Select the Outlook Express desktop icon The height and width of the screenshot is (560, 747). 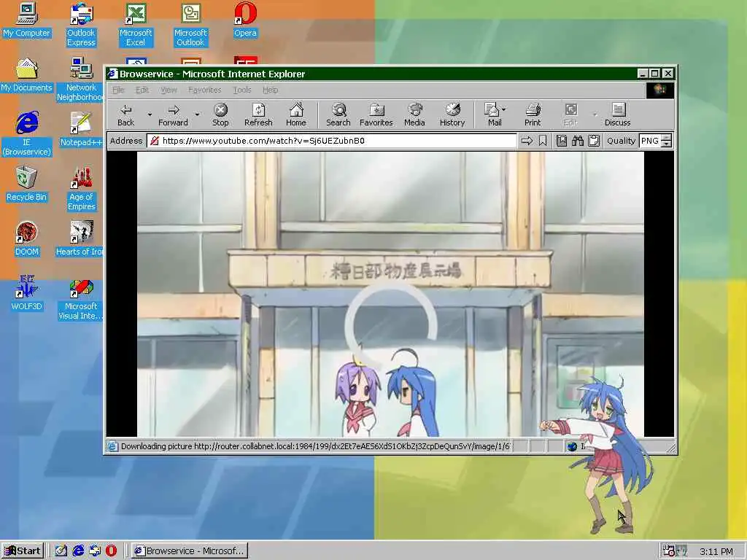point(81,24)
